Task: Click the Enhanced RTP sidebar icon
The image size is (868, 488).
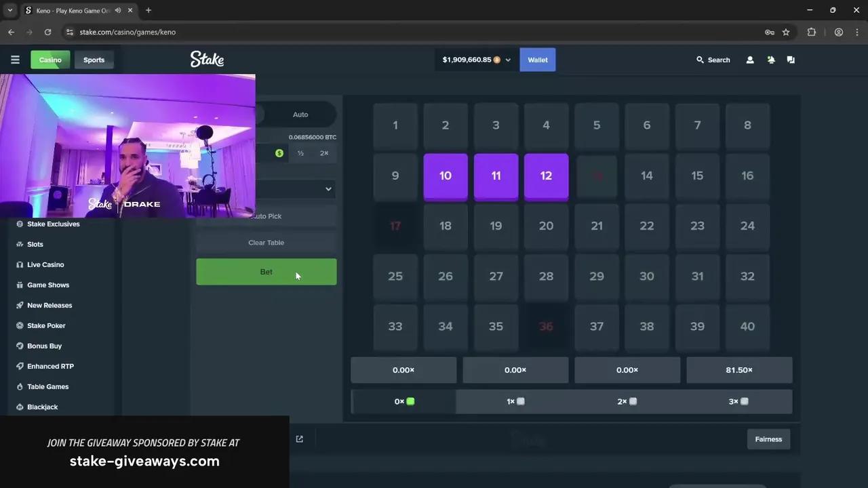Action: click(20, 366)
